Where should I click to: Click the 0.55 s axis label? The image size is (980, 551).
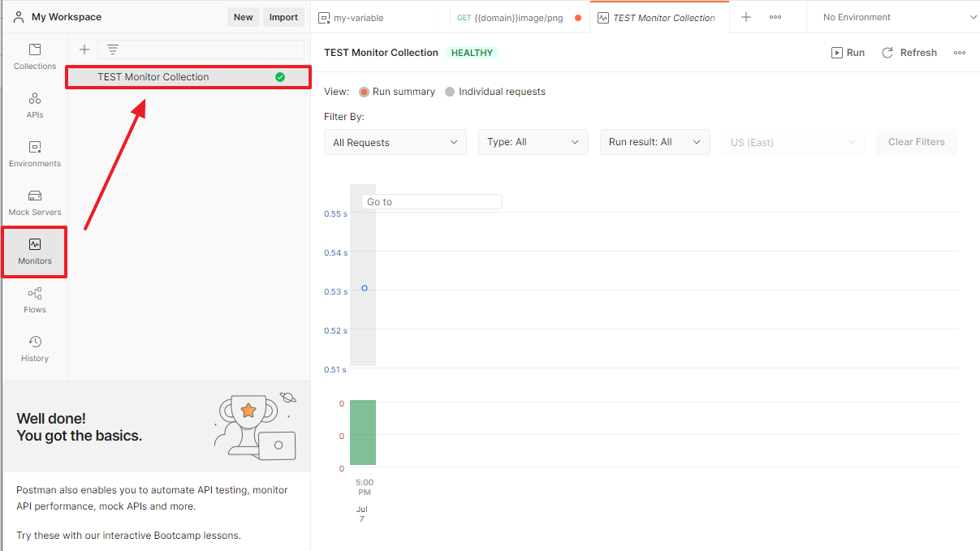tap(335, 214)
